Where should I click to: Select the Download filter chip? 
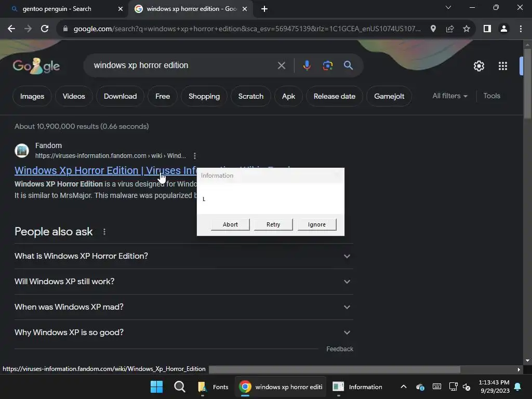click(120, 96)
